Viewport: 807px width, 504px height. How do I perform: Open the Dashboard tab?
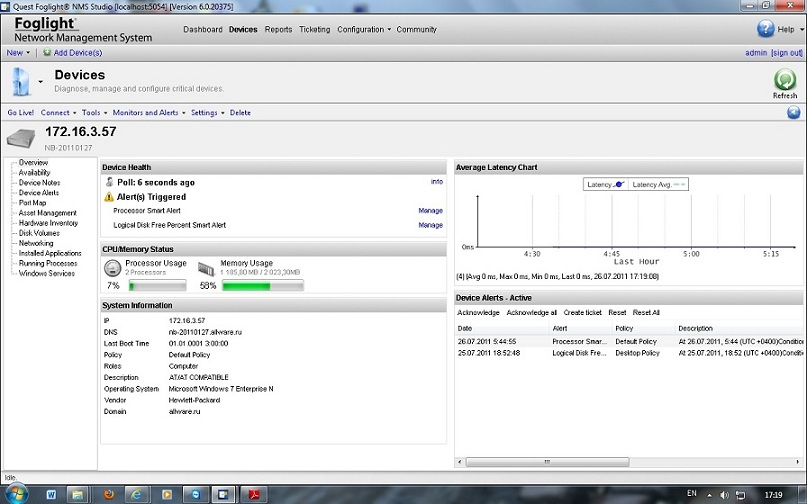[203, 29]
